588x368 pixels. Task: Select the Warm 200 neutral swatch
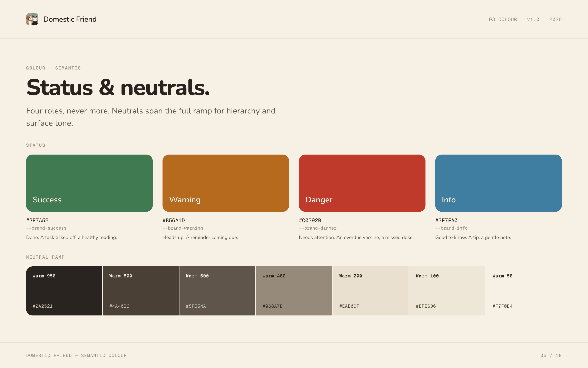[371, 291]
